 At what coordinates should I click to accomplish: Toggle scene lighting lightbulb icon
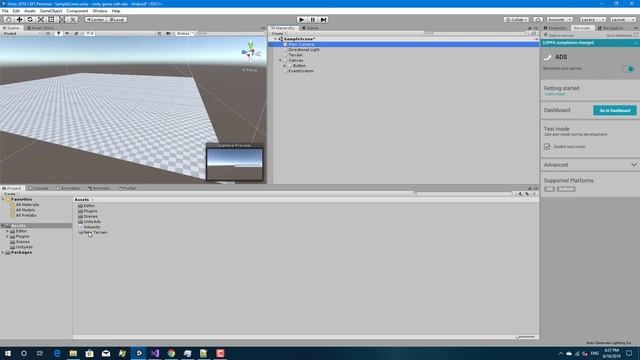tap(59, 33)
